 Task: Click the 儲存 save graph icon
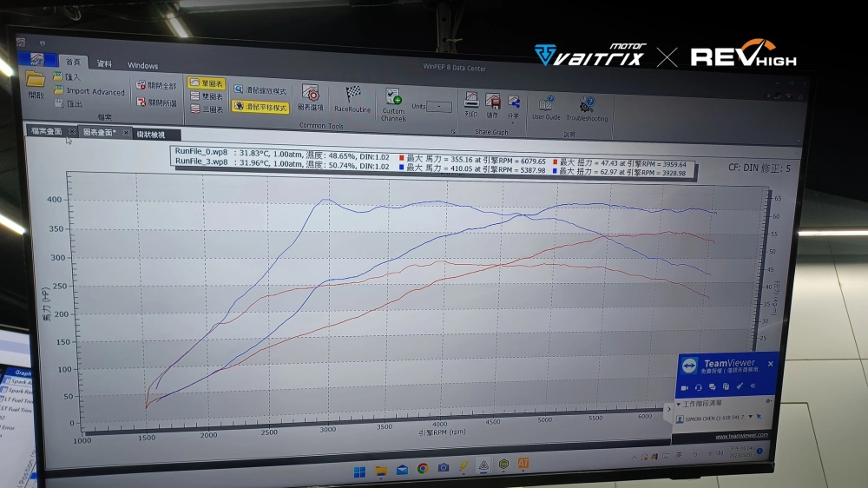[x=492, y=102]
